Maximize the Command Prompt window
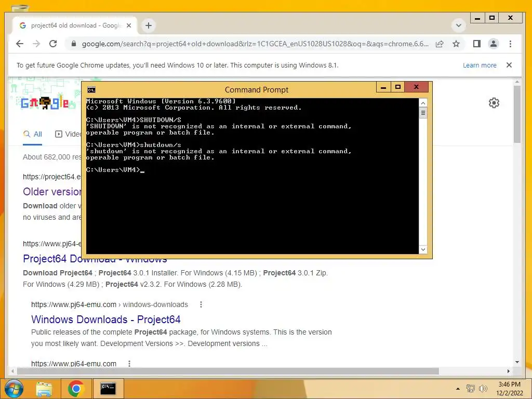 398,87
